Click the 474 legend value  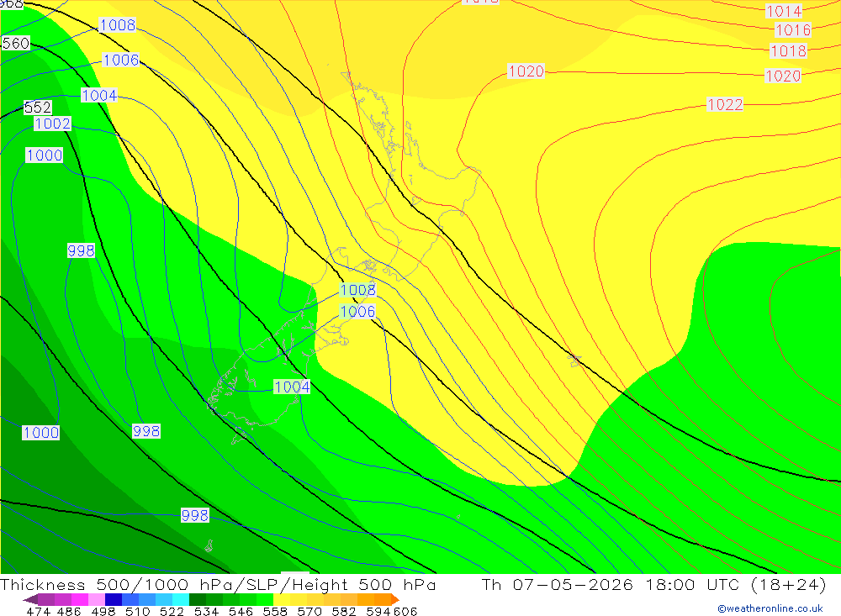tap(38, 611)
